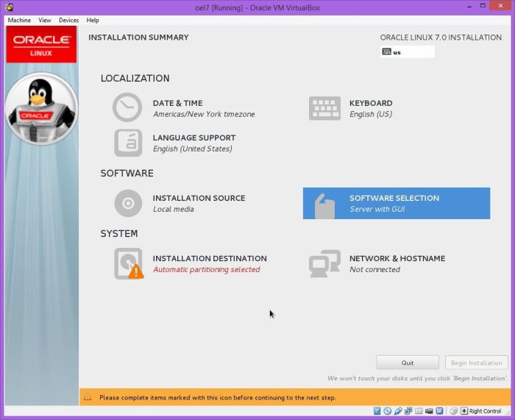Click the 'Automatic partitioning selected' warning text
The image size is (515, 420).
(206, 270)
